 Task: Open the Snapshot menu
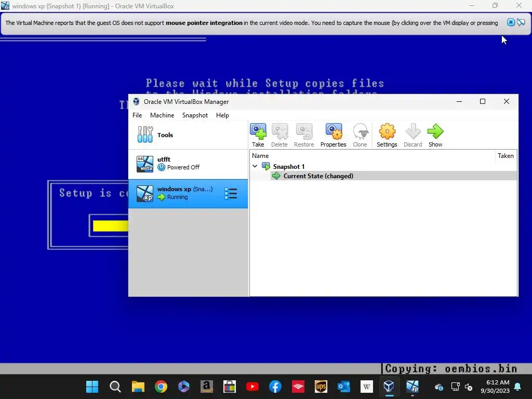tap(195, 115)
